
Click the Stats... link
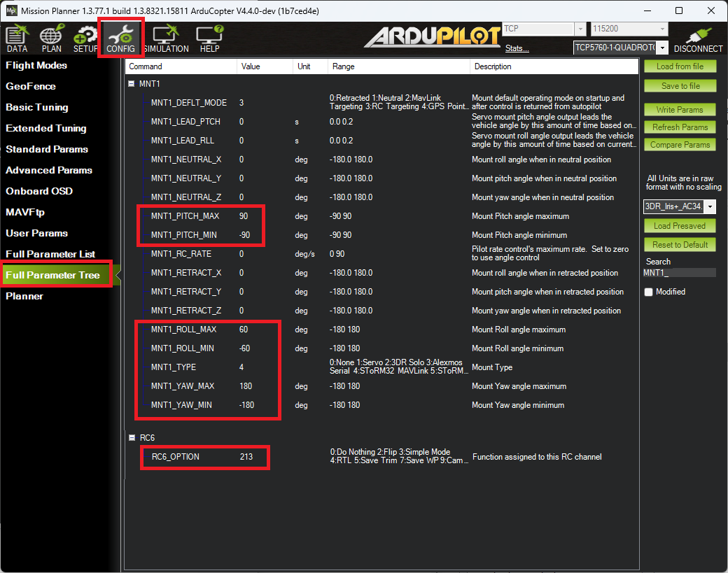pyautogui.click(x=517, y=48)
